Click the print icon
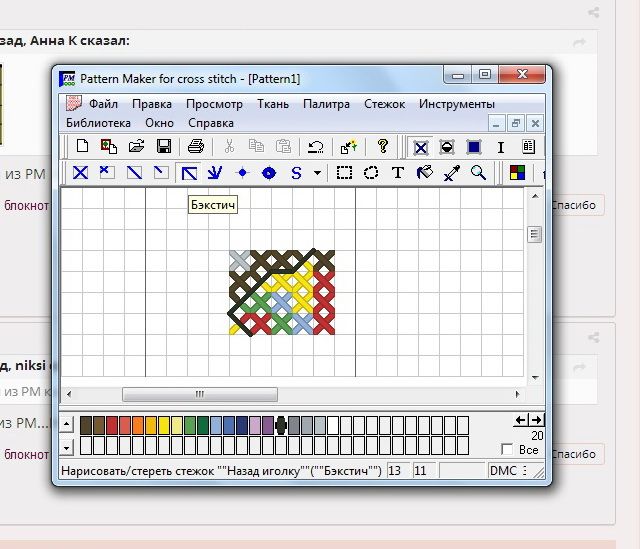640x549 pixels. pos(195,146)
